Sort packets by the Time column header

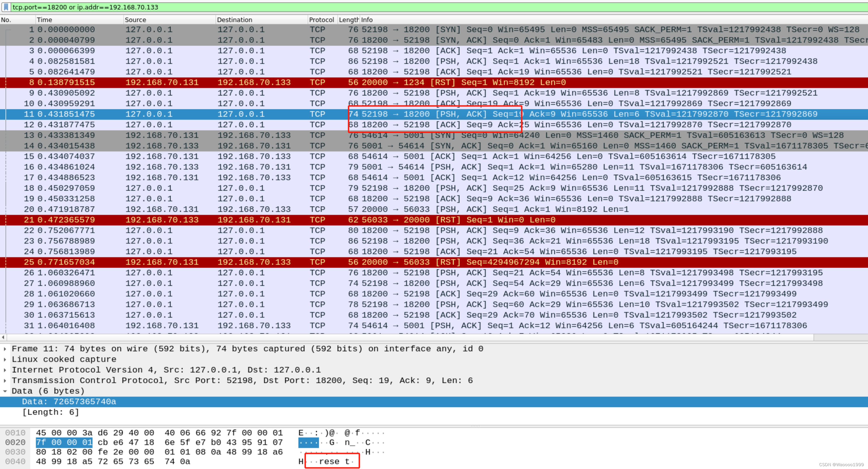(79, 20)
